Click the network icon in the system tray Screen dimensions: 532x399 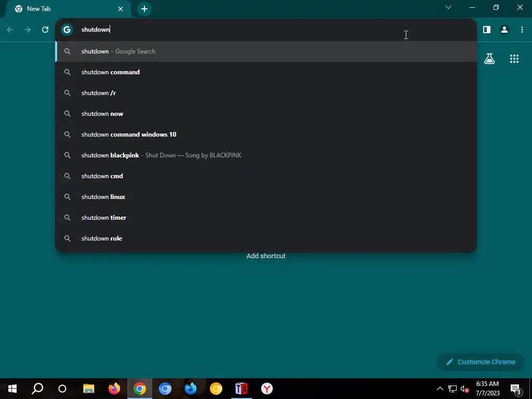pyautogui.click(x=453, y=389)
